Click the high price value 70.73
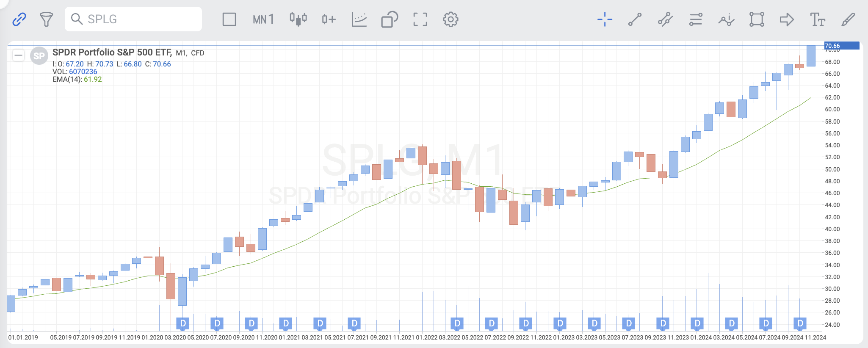Image resolution: width=868 pixels, height=348 pixels. click(104, 64)
